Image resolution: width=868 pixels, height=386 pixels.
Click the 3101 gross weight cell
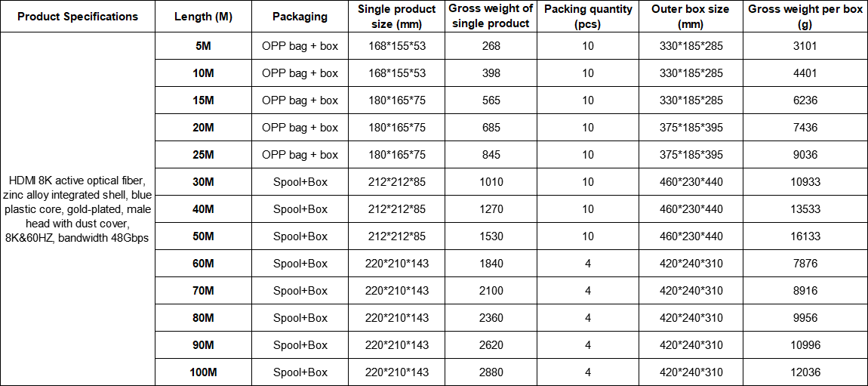tap(805, 46)
